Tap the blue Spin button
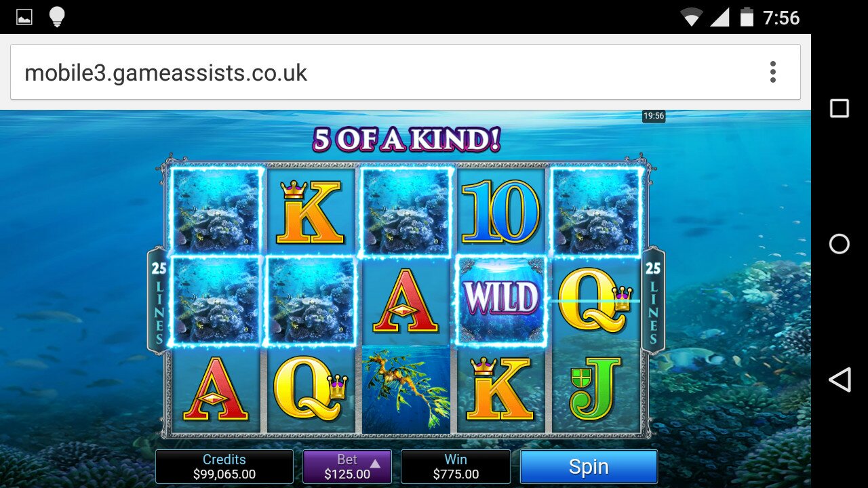The width and height of the screenshot is (868, 488). point(589,466)
